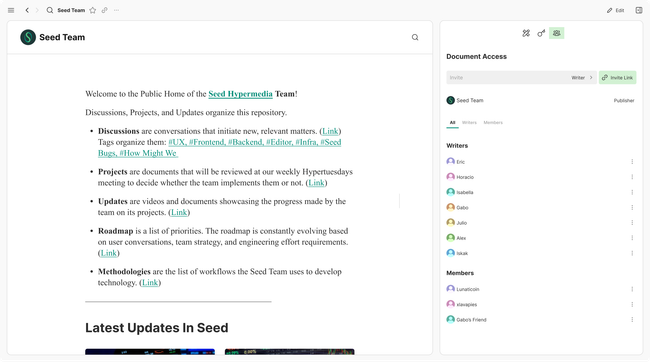Switch to the Members tab
Screen dimensions: 650x362
(x=493, y=123)
